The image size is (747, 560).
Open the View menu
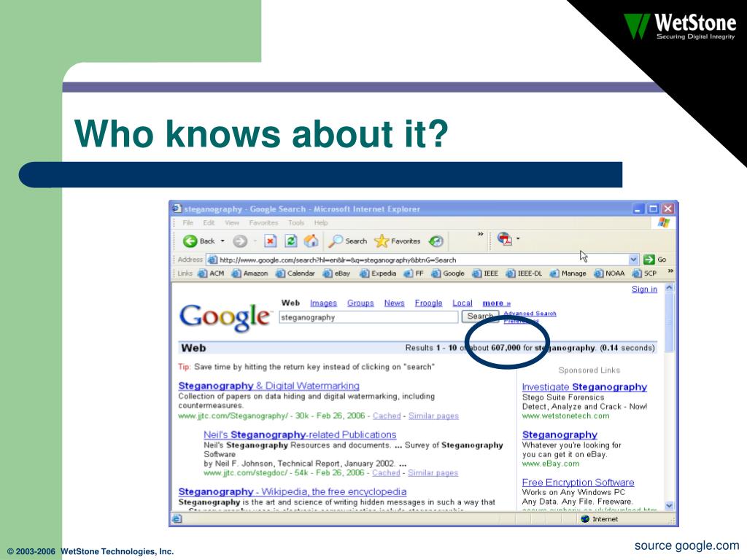pyautogui.click(x=232, y=222)
